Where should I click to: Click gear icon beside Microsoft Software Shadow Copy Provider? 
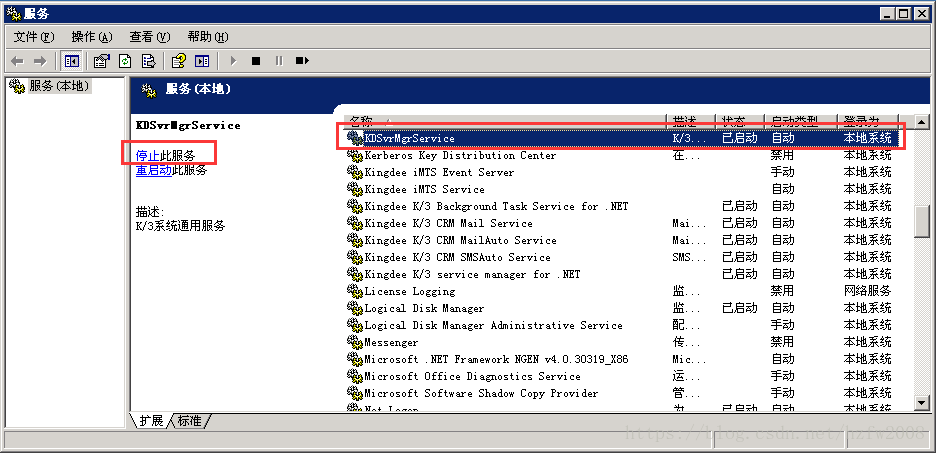(355, 394)
